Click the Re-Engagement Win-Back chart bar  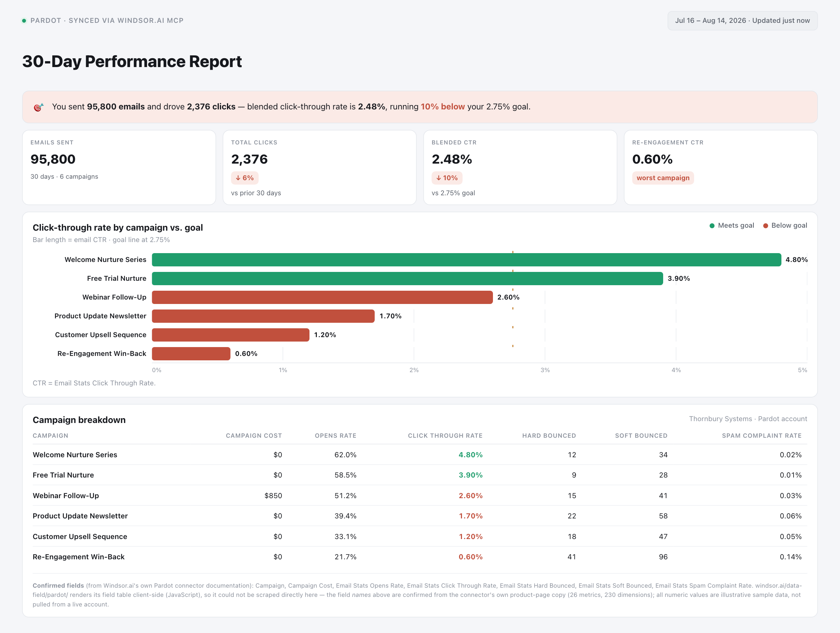(x=191, y=353)
